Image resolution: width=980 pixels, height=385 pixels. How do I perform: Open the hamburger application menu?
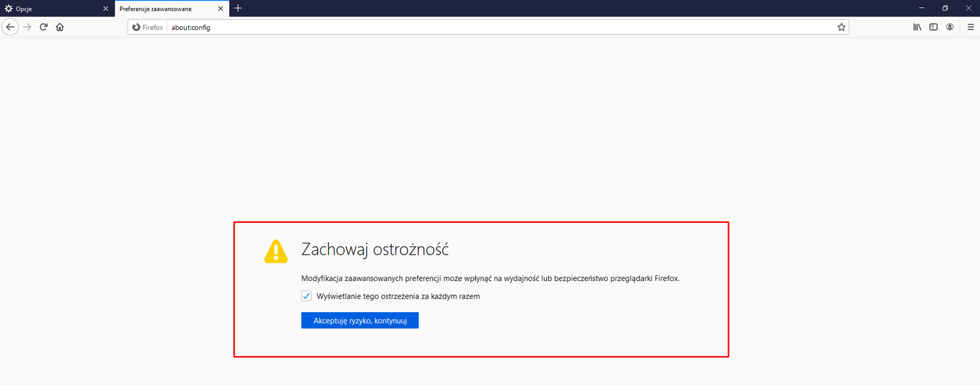971,27
